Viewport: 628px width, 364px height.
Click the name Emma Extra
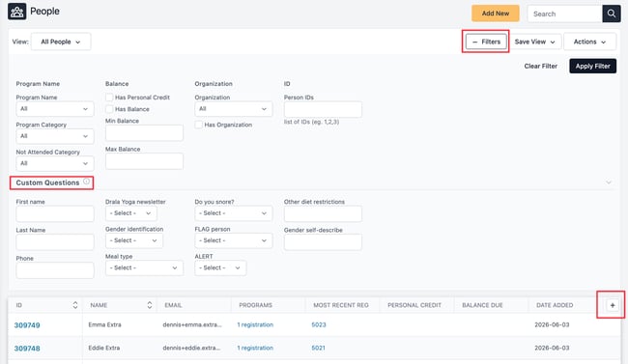point(104,324)
